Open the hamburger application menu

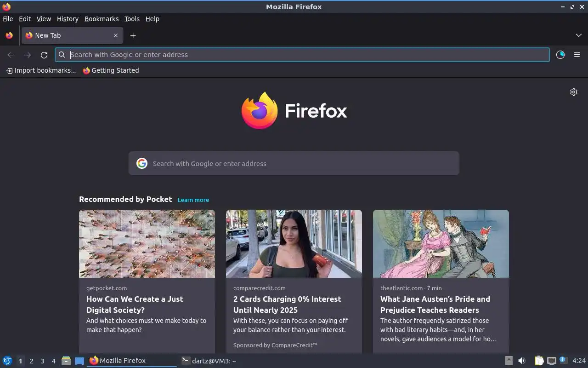tap(577, 55)
